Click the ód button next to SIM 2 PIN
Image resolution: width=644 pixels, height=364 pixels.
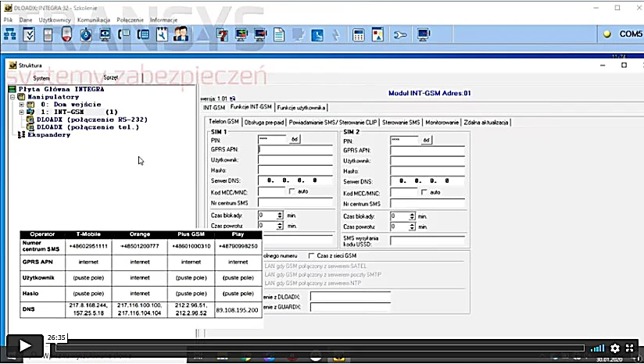coord(426,140)
